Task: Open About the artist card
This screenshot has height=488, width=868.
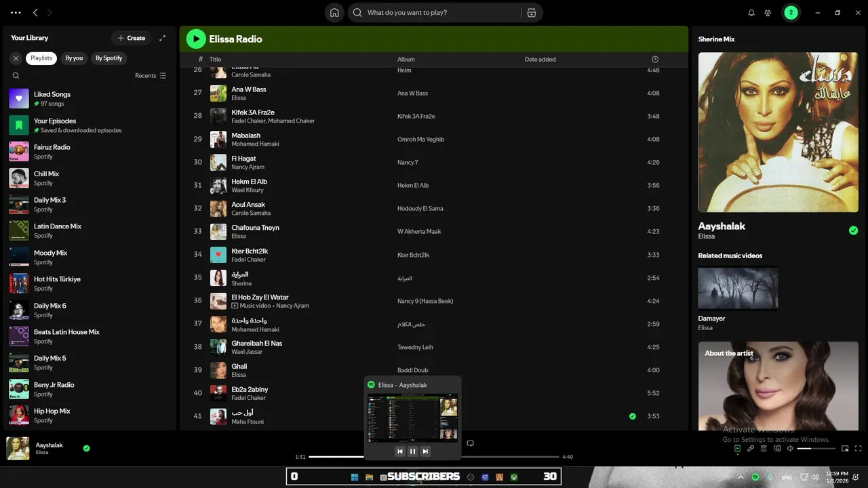Action: [778, 386]
